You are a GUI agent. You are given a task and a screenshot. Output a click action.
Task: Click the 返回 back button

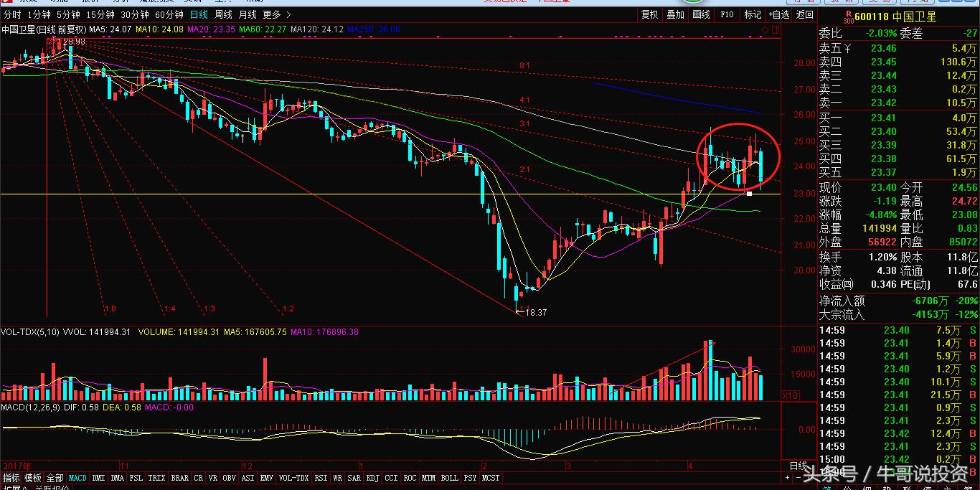pyautogui.click(x=805, y=15)
